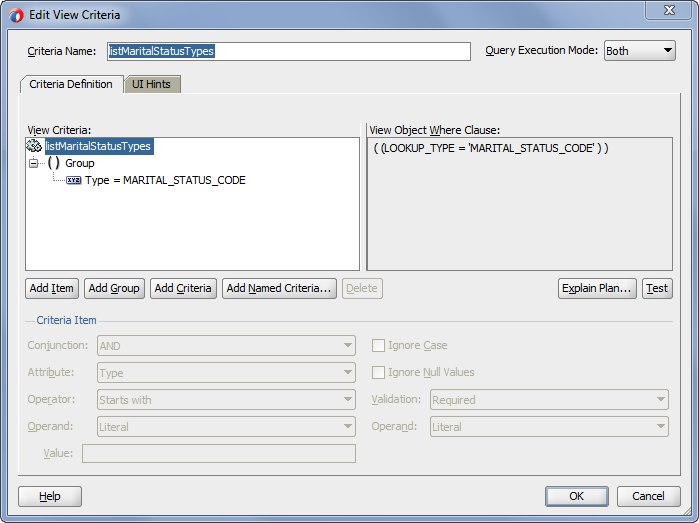The image size is (699, 523).
Task: Click the Value input field
Action: tap(219, 453)
